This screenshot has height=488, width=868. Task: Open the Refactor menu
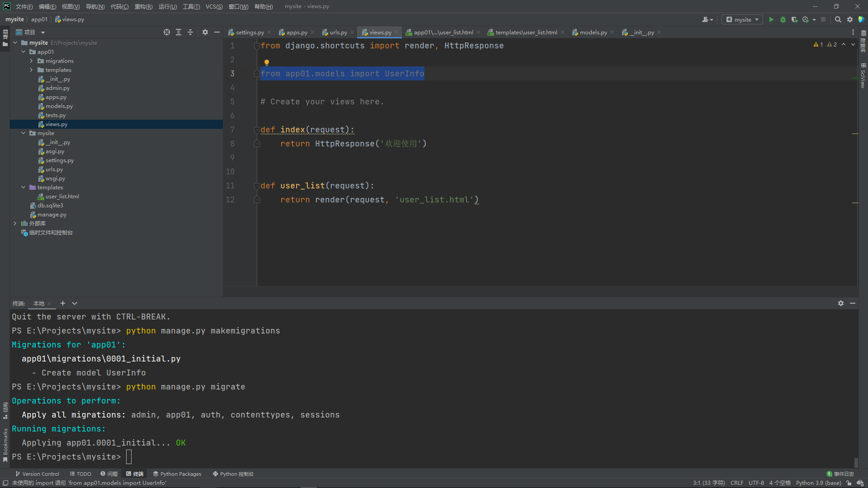pos(143,6)
